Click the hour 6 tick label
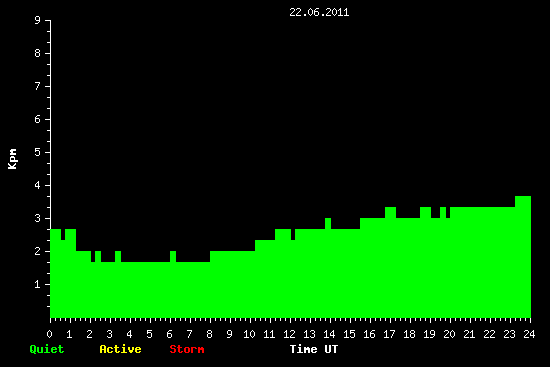Viewport: 550px width, 367px height. click(169, 334)
